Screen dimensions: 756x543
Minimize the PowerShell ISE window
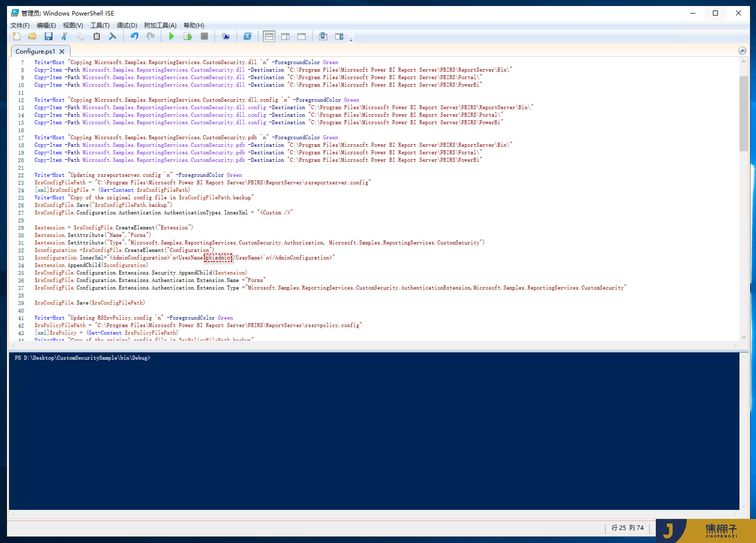[693, 13]
